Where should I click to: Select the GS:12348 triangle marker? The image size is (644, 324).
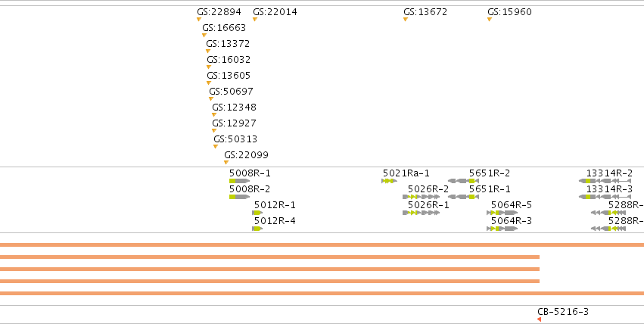(214, 115)
